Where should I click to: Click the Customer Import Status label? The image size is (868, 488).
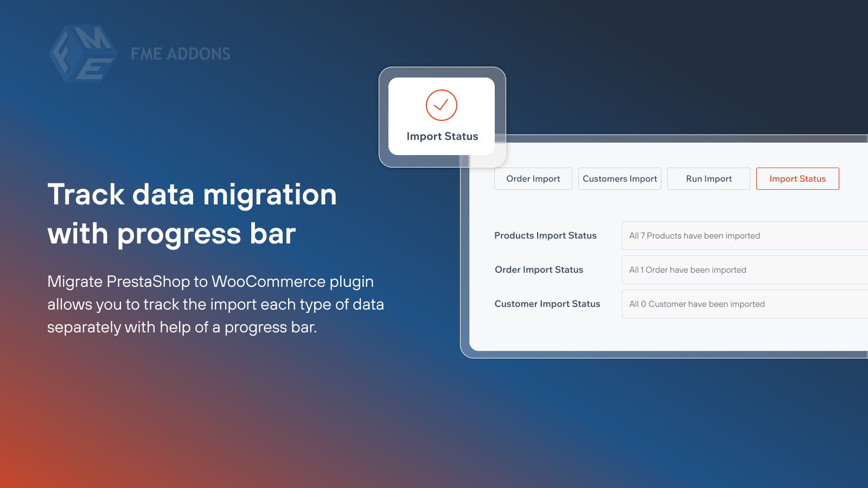tap(547, 304)
